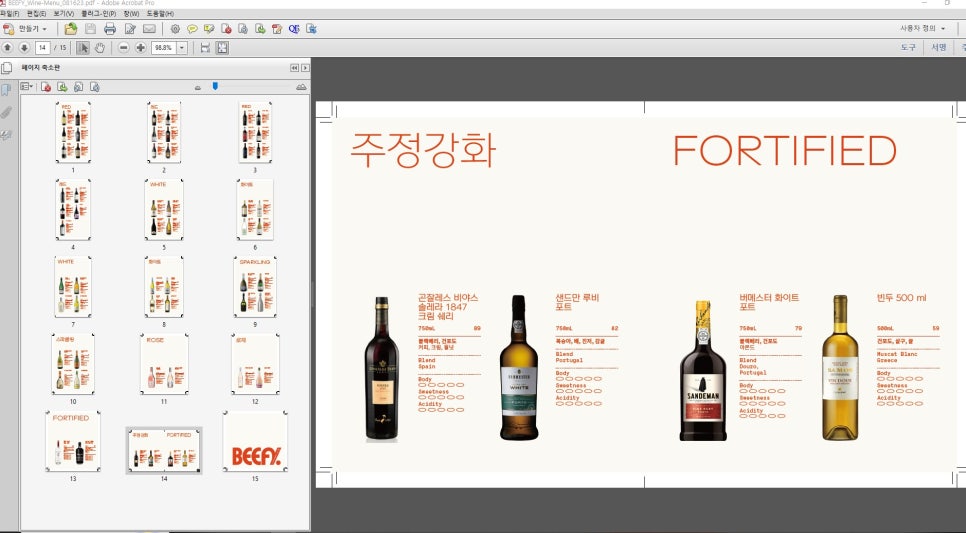Screen dimensions: 966x533
Task: Expand the 만들기 dropdown arrow
Action: click(44, 29)
